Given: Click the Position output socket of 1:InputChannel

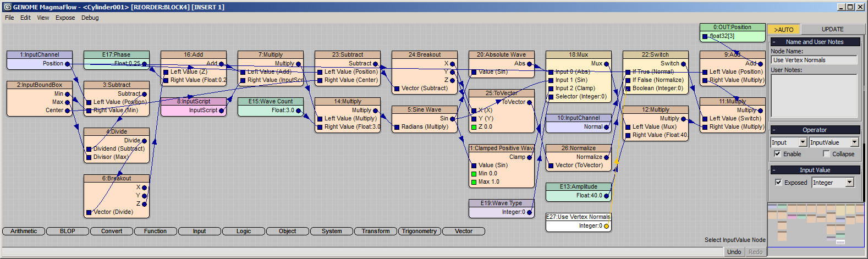Looking at the screenshot, I should pos(68,64).
